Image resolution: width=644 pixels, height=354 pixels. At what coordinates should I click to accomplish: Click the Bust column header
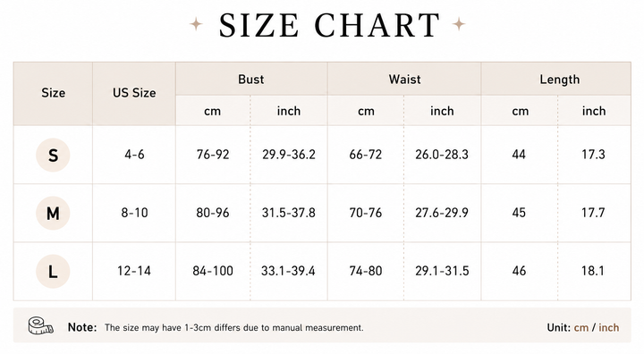pos(251,79)
